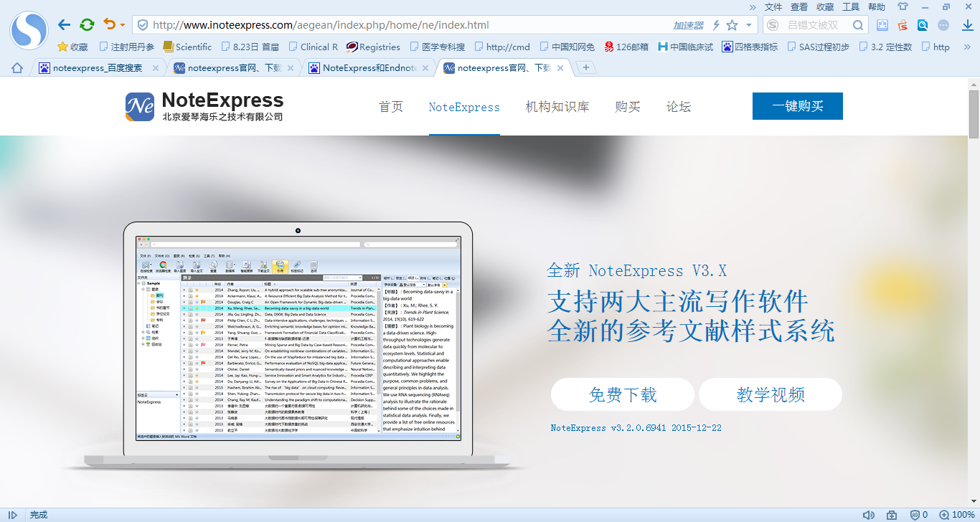Click the Sogou search magnifier icon
Image resolution: width=980 pixels, height=522 pixels.
point(858,24)
